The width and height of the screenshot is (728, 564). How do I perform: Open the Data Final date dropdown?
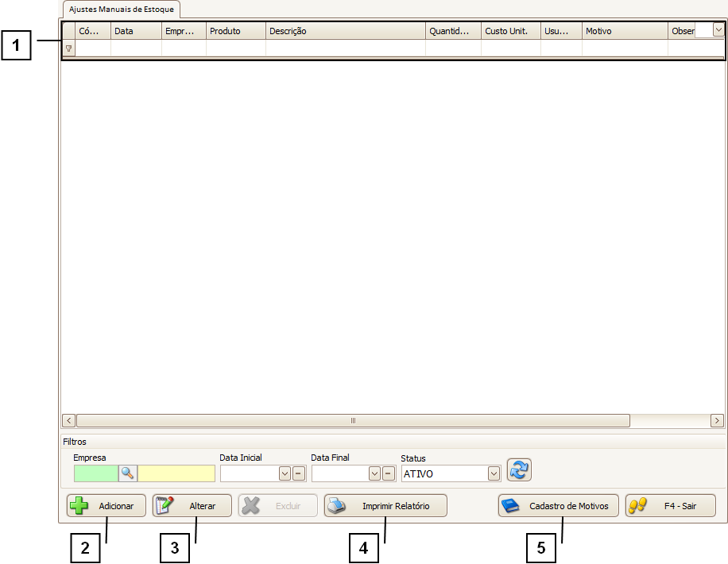(x=375, y=473)
